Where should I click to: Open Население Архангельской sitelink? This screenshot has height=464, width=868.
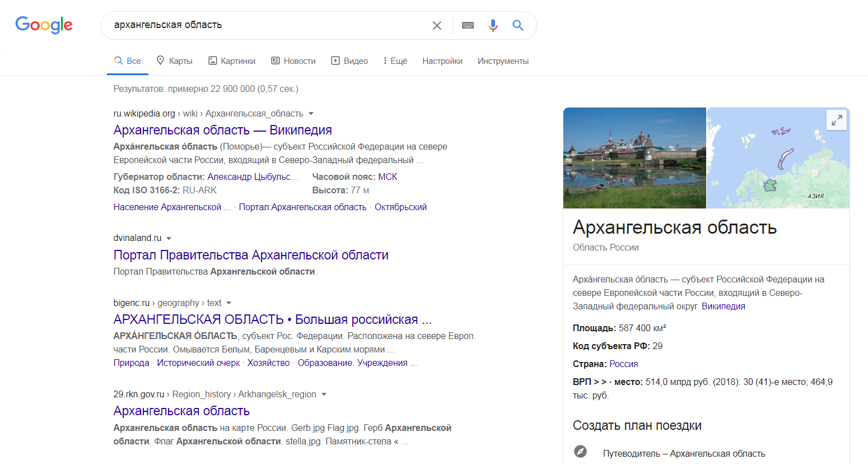coord(172,207)
